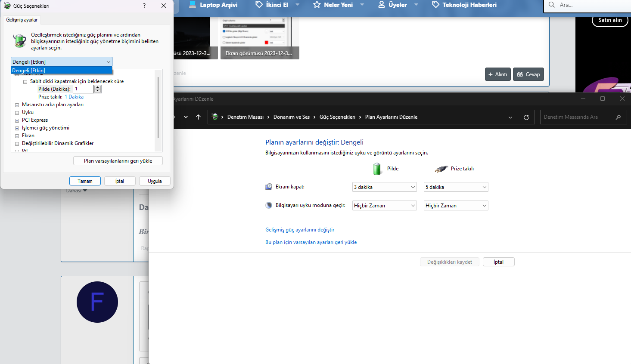
Task: Click the recent locations chevron beside up arrow
Action: pyautogui.click(x=186, y=117)
